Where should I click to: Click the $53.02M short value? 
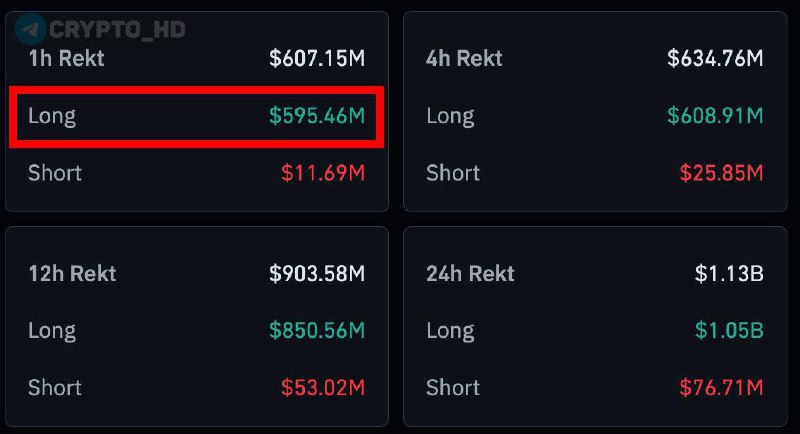[323, 388]
